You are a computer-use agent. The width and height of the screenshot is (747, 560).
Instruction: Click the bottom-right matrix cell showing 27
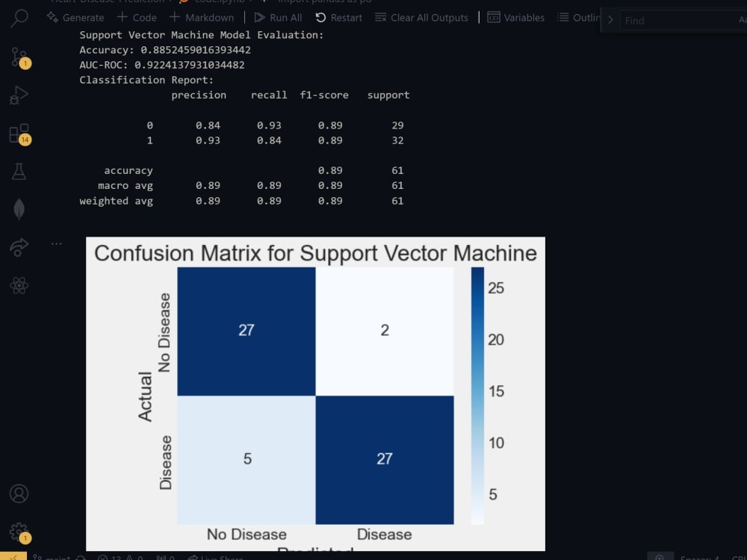pos(385,459)
